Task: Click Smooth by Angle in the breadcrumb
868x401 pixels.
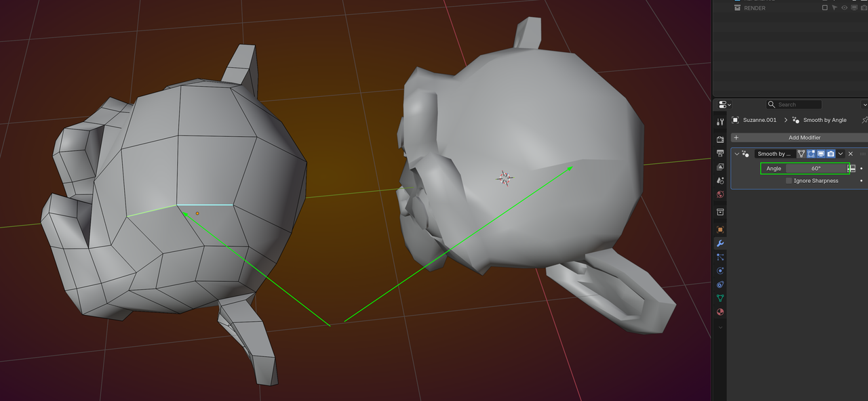Action: (825, 120)
